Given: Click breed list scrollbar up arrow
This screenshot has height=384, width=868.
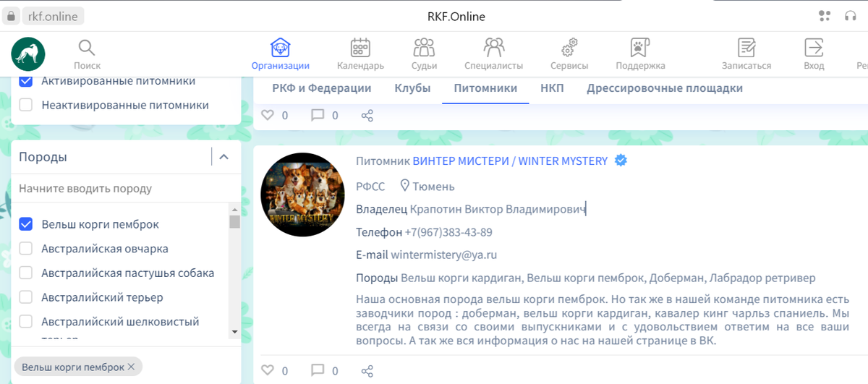Looking at the screenshot, I should tap(234, 209).
